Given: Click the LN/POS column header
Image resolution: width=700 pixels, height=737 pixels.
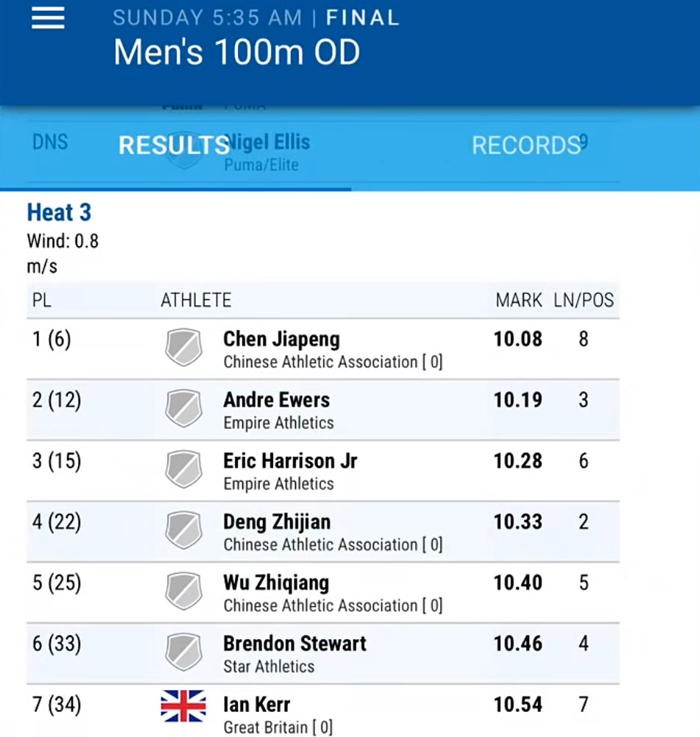Looking at the screenshot, I should click(x=583, y=300).
